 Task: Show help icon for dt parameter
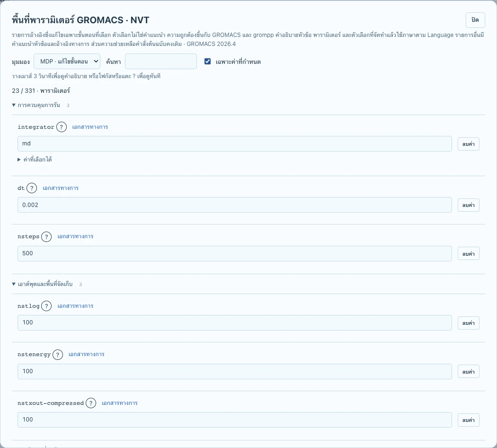tap(32, 188)
